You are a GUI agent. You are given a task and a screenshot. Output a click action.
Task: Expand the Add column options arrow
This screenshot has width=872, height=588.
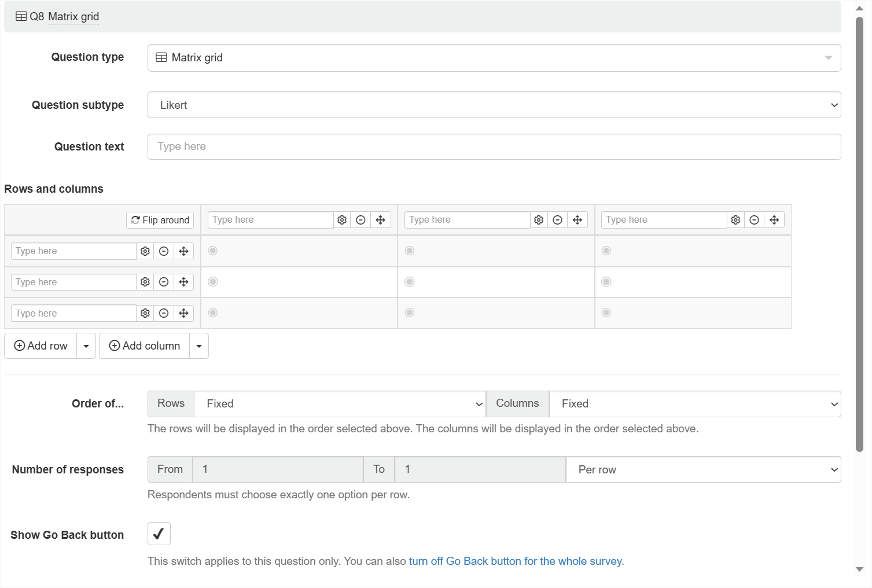199,346
